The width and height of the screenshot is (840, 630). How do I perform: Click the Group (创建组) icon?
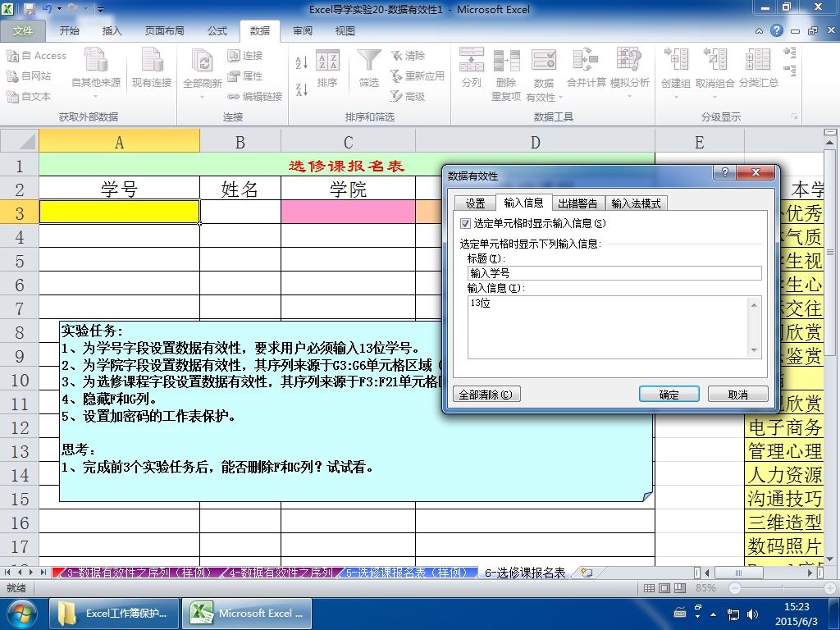[x=676, y=60]
